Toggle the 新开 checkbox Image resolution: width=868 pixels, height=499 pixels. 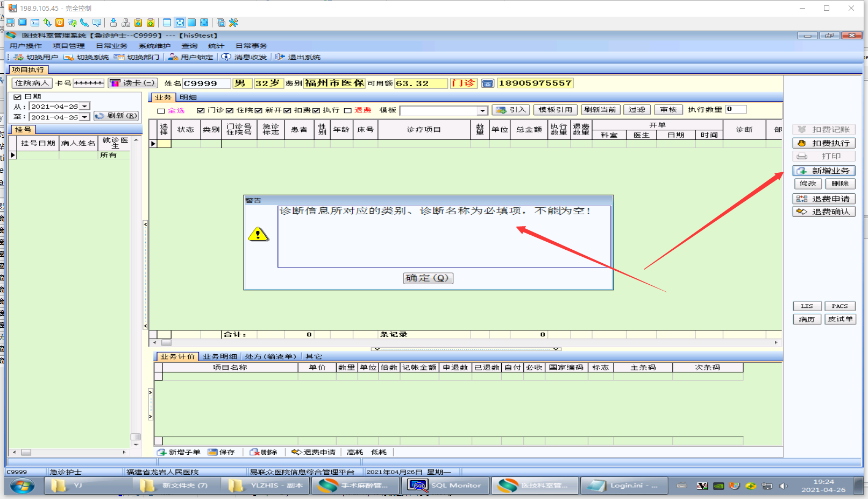coord(258,110)
